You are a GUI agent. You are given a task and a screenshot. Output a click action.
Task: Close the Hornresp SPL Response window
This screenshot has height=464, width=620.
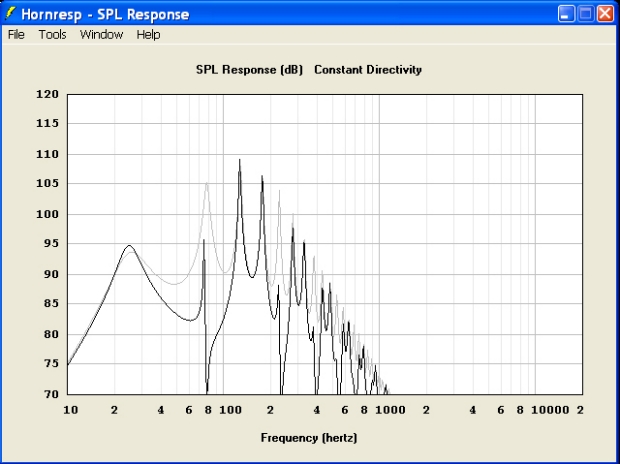click(605, 14)
